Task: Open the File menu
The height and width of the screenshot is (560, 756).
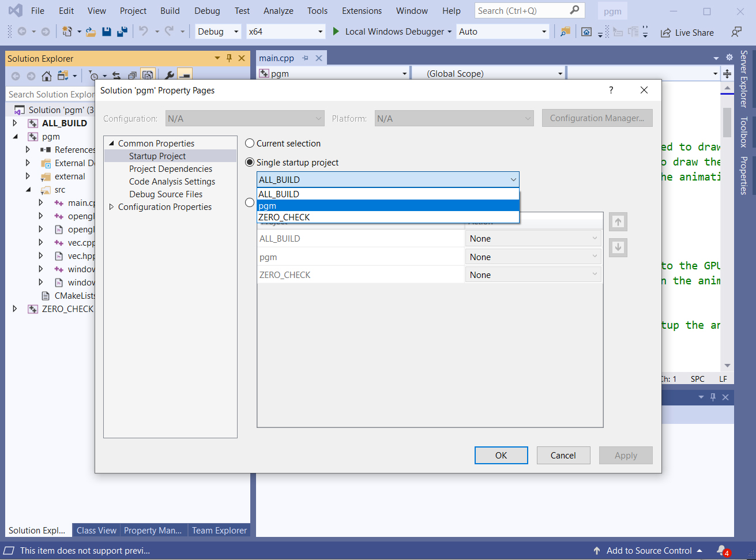Action: (x=37, y=11)
